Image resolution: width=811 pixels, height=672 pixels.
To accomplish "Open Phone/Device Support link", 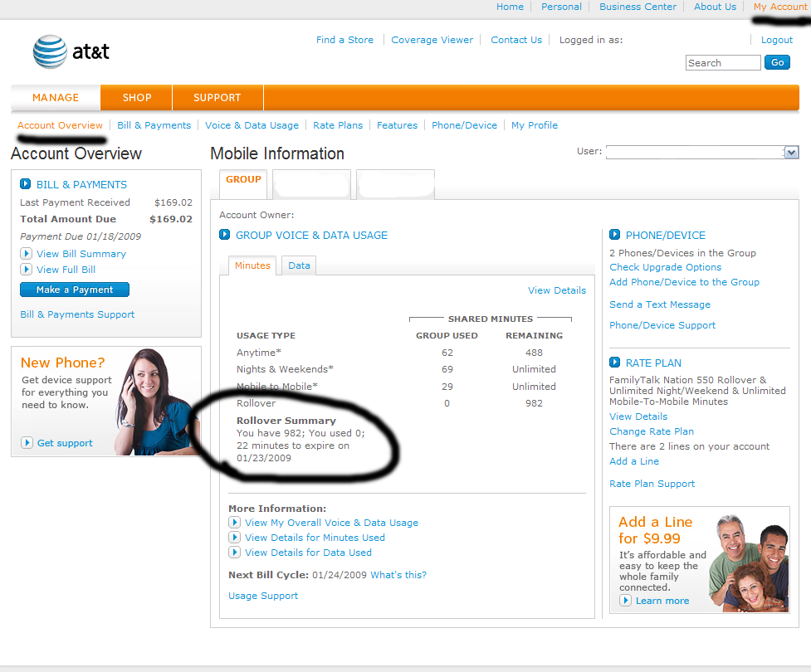I will (662, 325).
